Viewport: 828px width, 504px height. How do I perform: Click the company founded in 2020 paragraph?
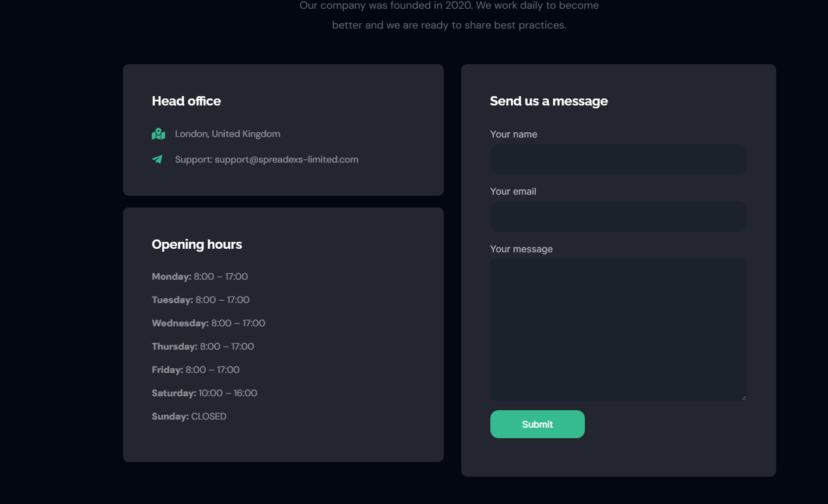(x=449, y=15)
